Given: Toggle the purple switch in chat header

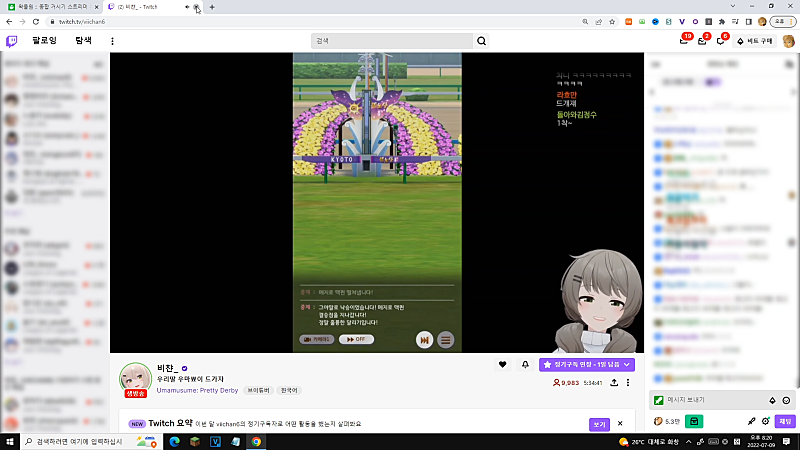Looking at the screenshot, I should click(x=712, y=82).
